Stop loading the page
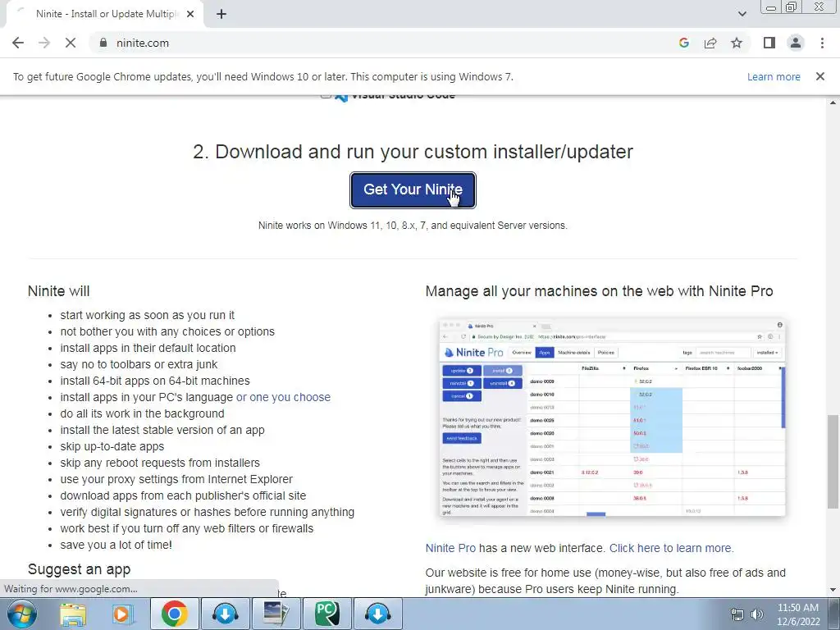 coord(71,43)
